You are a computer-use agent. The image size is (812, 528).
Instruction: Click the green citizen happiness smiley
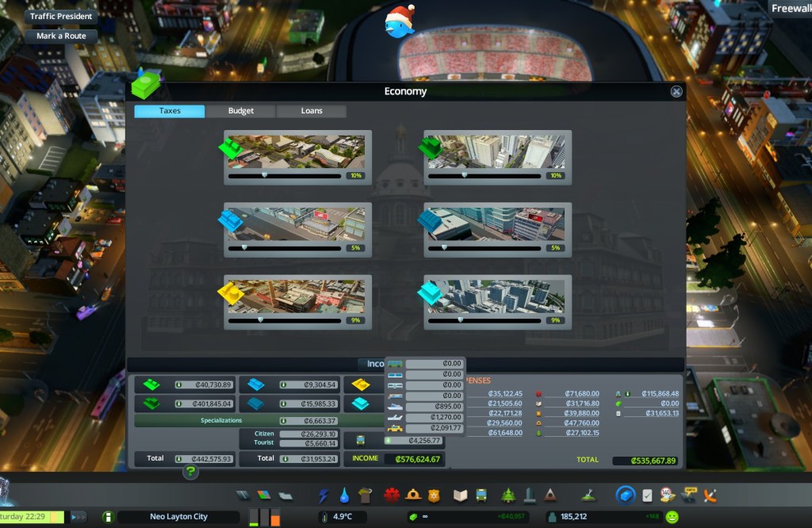672,517
